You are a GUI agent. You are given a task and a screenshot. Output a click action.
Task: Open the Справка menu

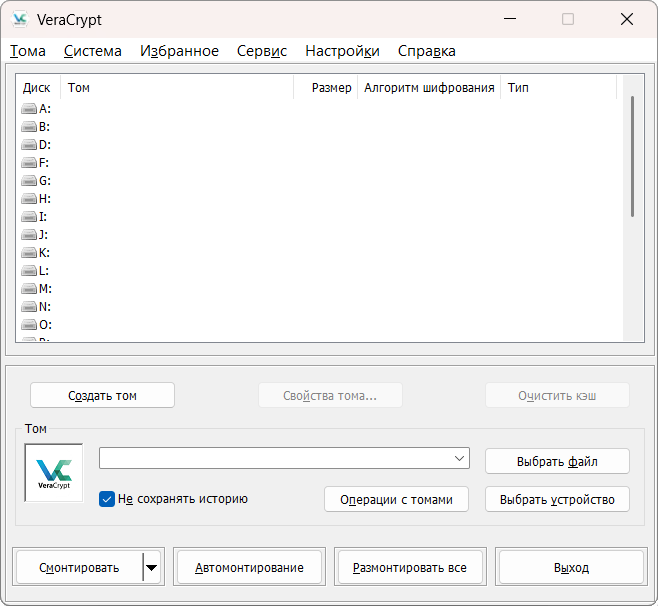[x=426, y=51]
